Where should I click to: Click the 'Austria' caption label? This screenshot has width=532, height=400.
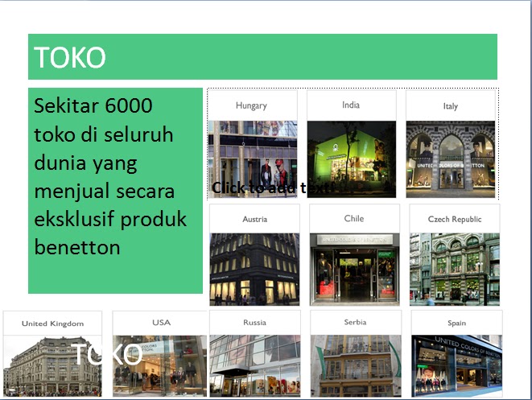(x=255, y=219)
